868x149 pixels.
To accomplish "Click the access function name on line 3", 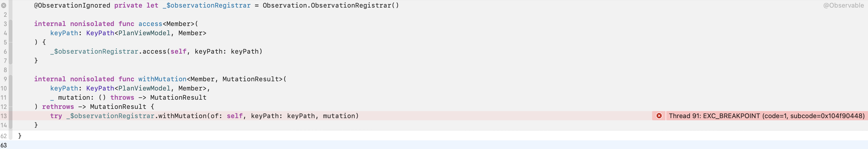I will (150, 24).
